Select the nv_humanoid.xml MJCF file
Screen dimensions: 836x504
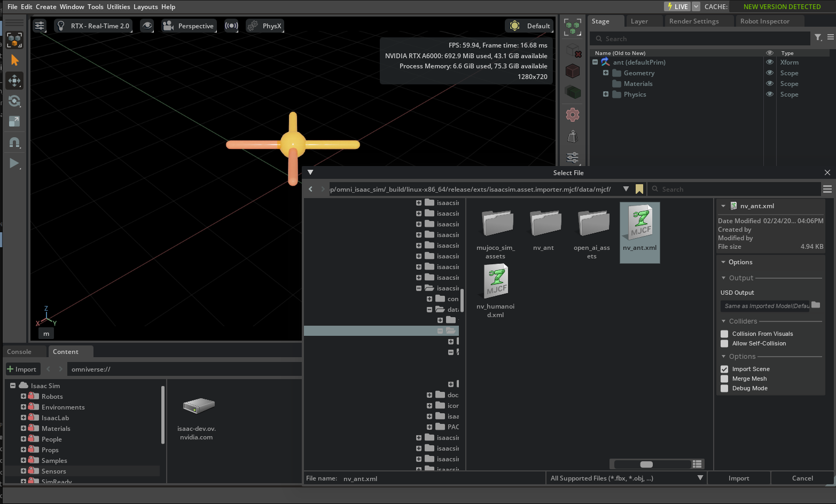tap(496, 290)
